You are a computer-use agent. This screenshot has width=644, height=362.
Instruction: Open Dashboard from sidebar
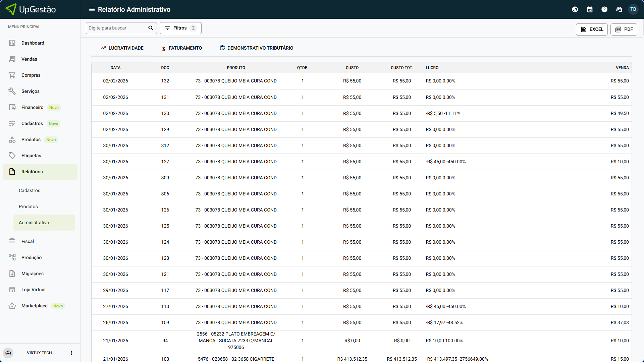[33, 43]
